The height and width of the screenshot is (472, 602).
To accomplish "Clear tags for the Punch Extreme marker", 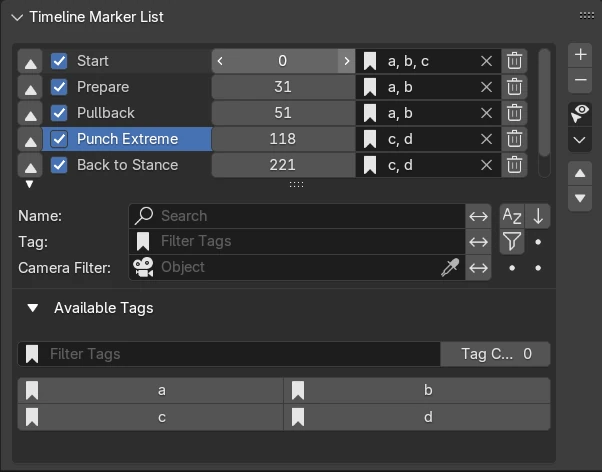I will tap(486, 139).
